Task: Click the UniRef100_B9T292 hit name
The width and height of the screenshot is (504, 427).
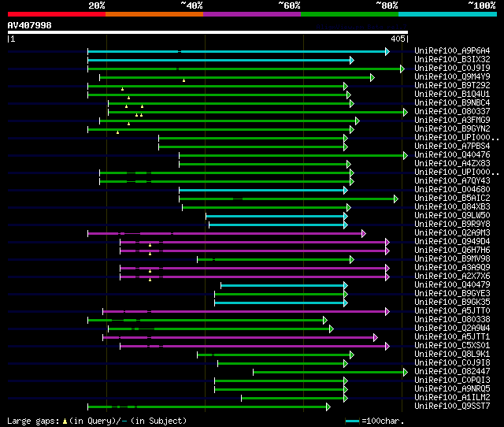Action: [x=452, y=86]
